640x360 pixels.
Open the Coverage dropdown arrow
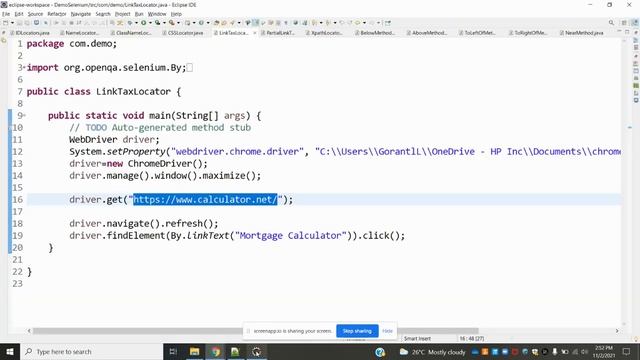pyautogui.click(x=164, y=23)
